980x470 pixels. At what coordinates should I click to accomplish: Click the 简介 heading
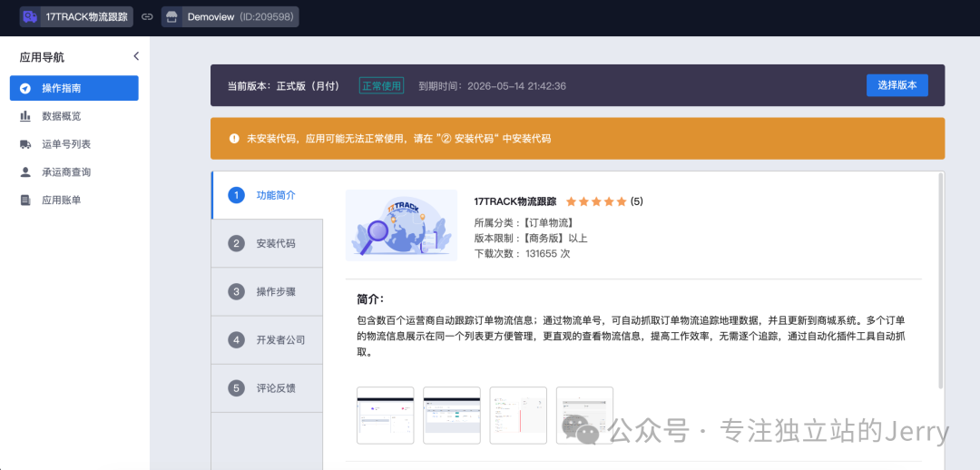[x=370, y=299]
